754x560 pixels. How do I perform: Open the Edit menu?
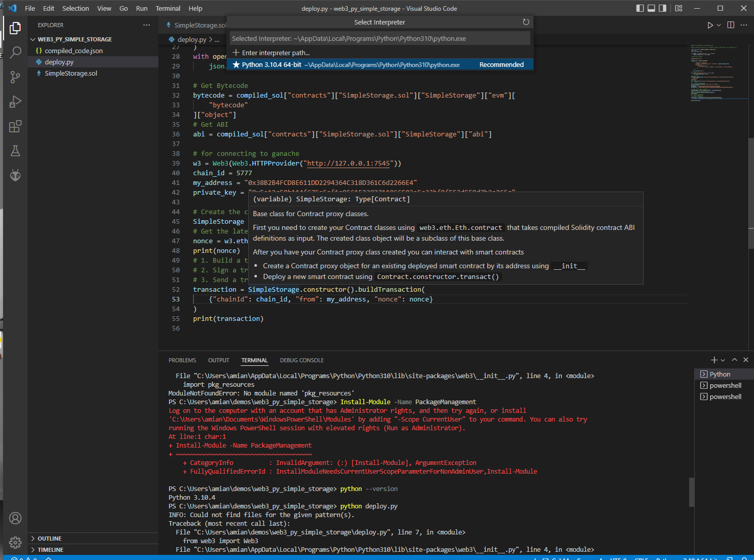coord(49,8)
